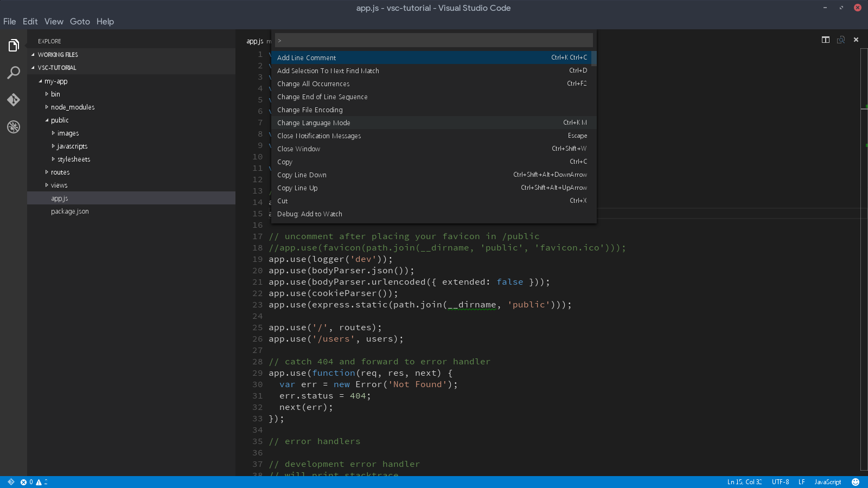Choose the Copy Line Up command
Screen dimensions: 868x488
pyautogui.click(x=431, y=188)
